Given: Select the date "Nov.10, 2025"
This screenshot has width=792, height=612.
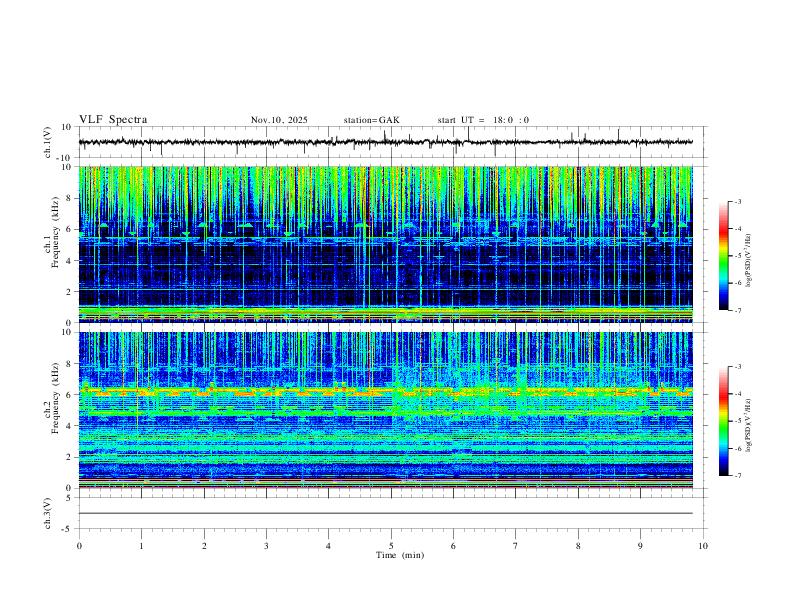Looking at the screenshot, I should coord(279,120).
